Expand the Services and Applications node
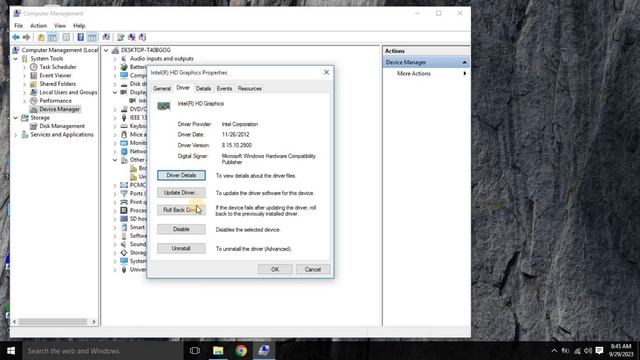This screenshot has width=640, height=360. coord(16,135)
